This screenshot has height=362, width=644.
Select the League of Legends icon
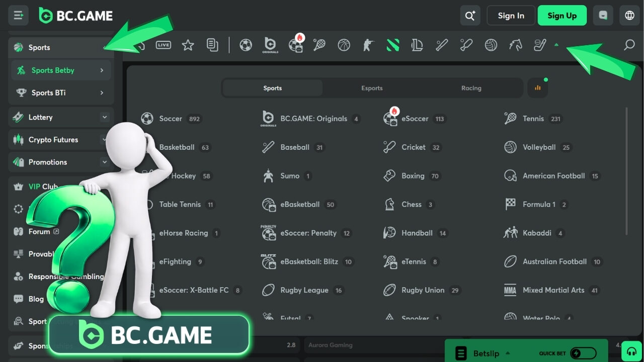pyautogui.click(x=417, y=45)
